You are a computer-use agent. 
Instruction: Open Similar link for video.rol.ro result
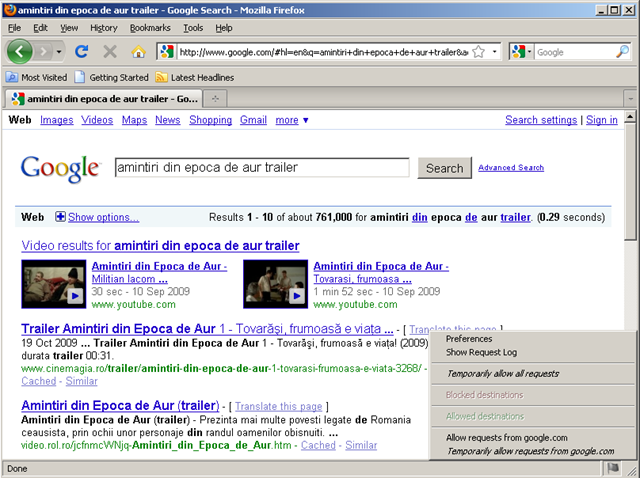click(361, 445)
